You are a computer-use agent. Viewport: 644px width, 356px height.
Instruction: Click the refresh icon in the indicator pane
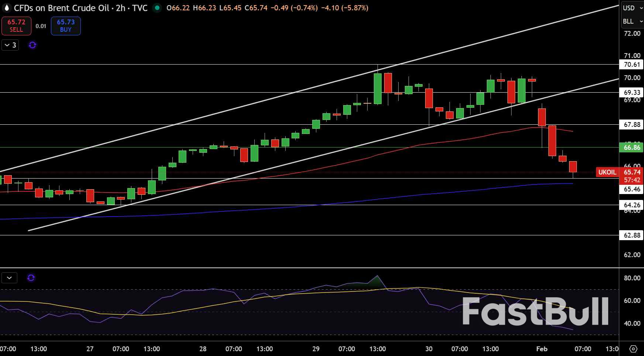pyautogui.click(x=31, y=278)
